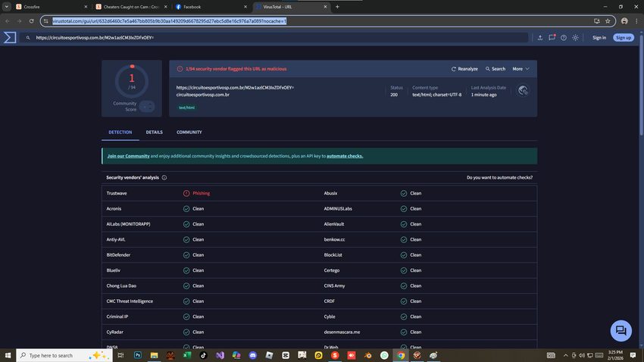
Task: Open the notifications flag icon
Action: [x=552, y=37]
